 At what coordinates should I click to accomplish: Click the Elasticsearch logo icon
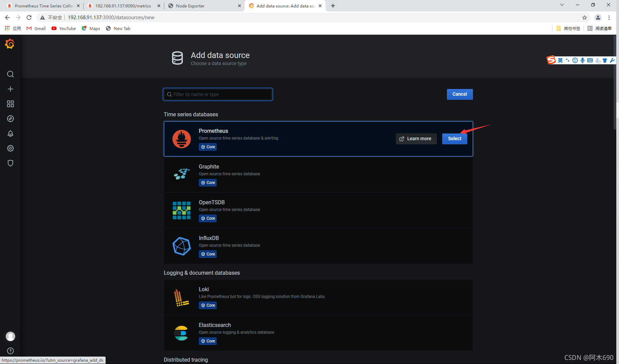pyautogui.click(x=181, y=333)
